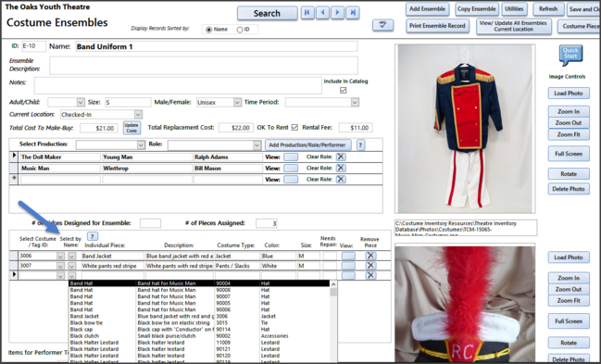
Task: Choose Band Jacket 3006 from the list
Action: coord(199,316)
